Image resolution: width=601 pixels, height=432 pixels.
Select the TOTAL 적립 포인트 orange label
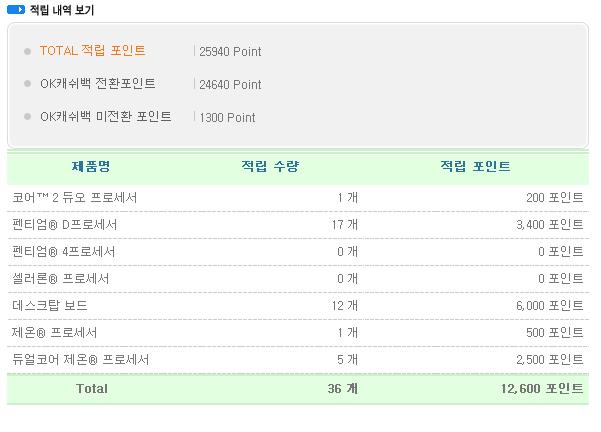coord(92,51)
